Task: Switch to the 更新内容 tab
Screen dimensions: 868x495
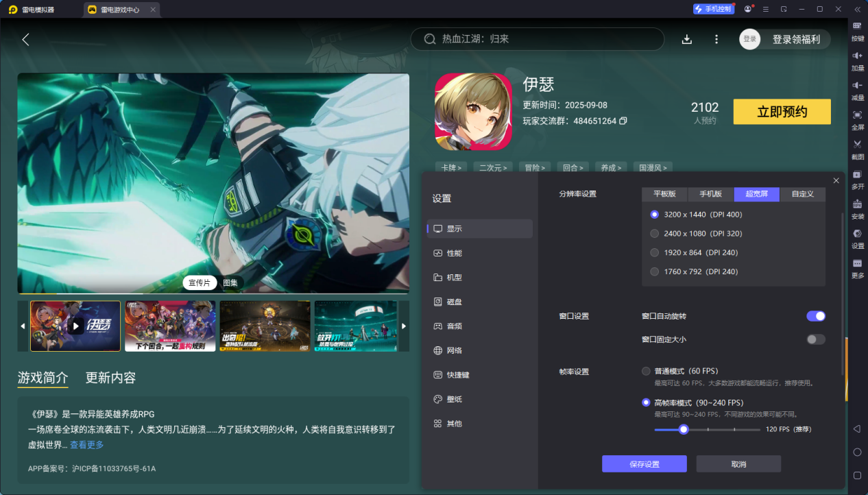Action: (110, 378)
